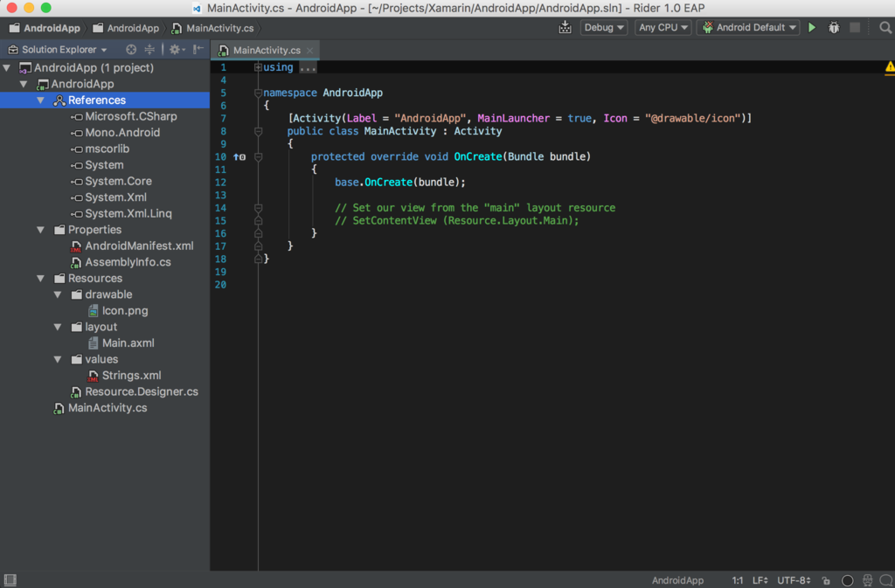Expand the folded using block on line 1

click(258, 67)
